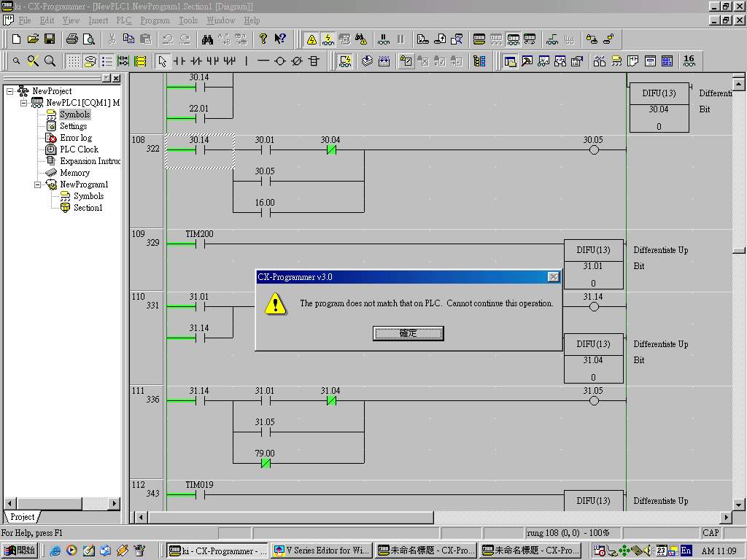Select the ki - CX-Programmer taskbar button
The width and height of the screenshot is (747, 560).
coord(218,551)
